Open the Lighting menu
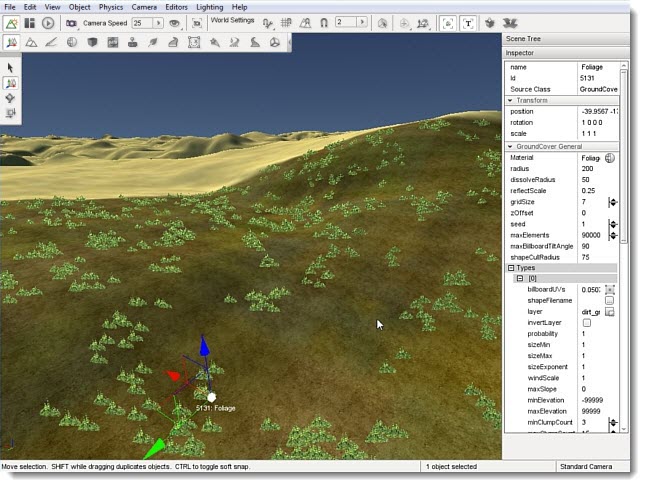Image resolution: width=645 pixels, height=487 pixels. pos(210,7)
